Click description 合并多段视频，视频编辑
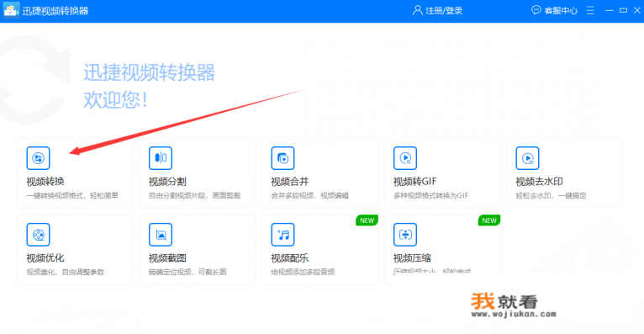This screenshot has height=334, width=644. pos(309,195)
